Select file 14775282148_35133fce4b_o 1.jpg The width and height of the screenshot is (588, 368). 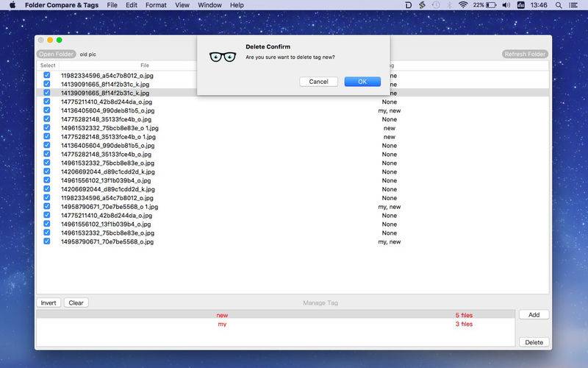108,137
